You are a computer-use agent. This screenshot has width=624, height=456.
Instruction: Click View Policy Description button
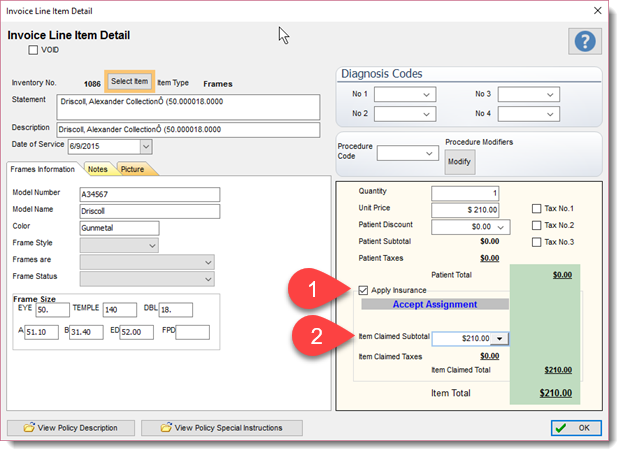(x=71, y=428)
